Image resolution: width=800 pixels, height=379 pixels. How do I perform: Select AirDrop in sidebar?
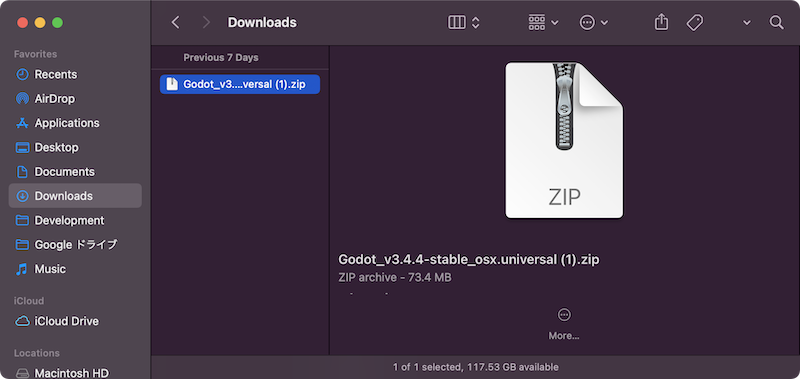pyautogui.click(x=75, y=98)
